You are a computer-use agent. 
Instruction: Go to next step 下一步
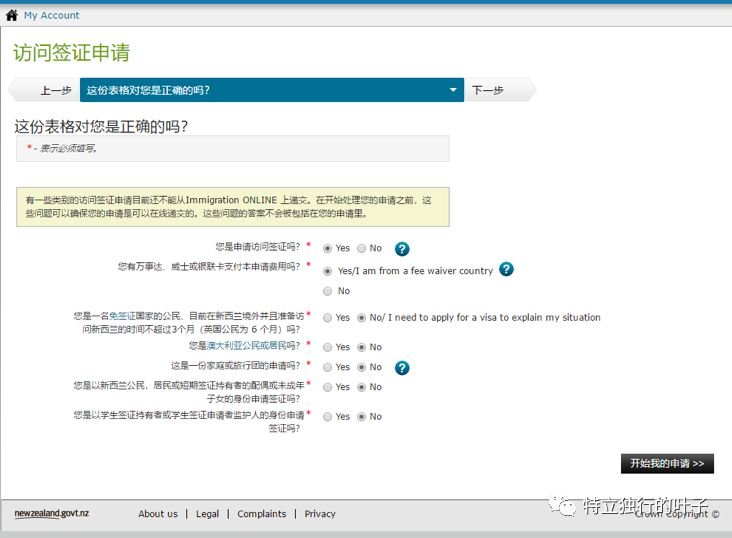489,90
